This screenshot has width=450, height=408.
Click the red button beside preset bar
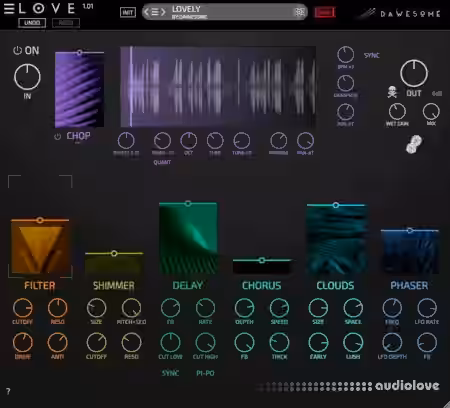click(x=325, y=13)
